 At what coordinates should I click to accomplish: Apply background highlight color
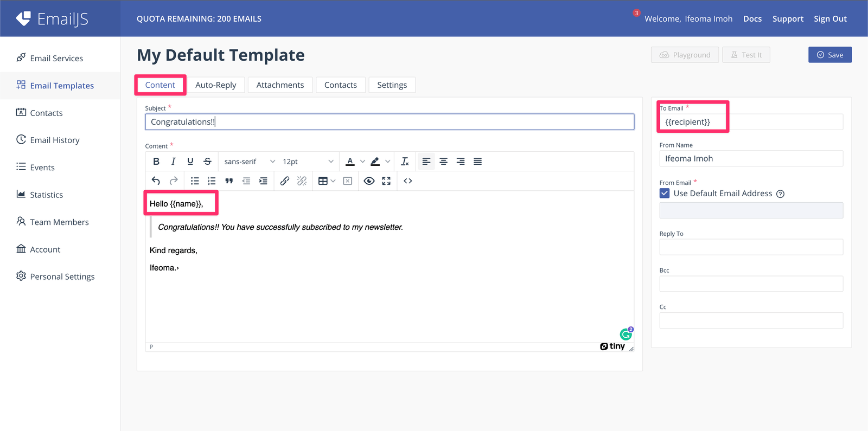375,162
